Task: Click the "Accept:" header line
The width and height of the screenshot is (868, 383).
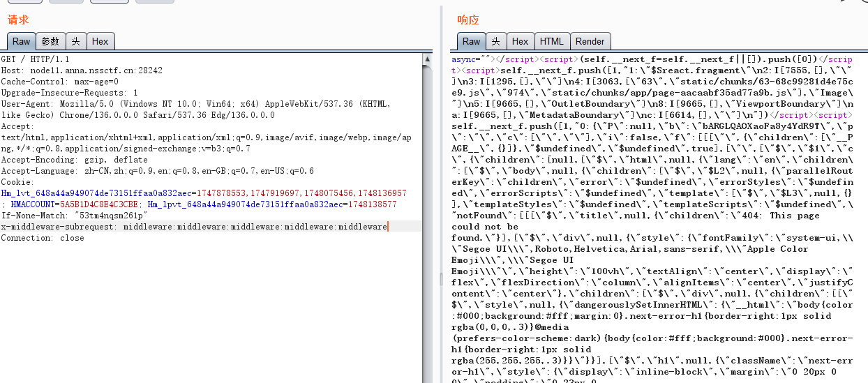Action: (x=17, y=126)
